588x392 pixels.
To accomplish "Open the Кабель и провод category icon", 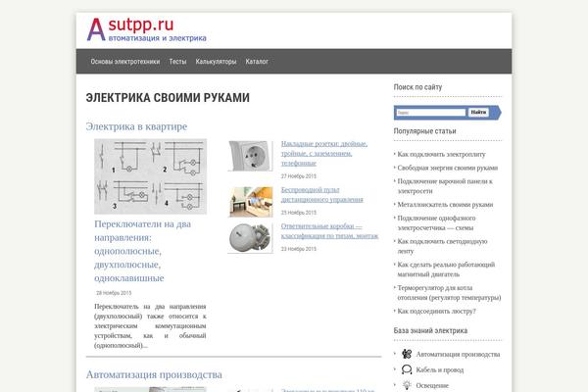I will [407, 369].
